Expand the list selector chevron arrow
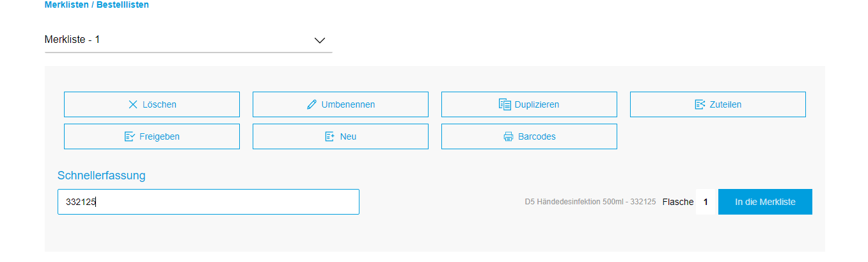The width and height of the screenshot is (868, 262). 320,40
